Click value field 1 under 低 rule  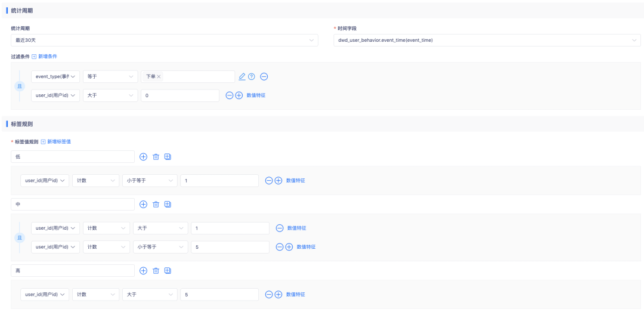click(x=219, y=180)
